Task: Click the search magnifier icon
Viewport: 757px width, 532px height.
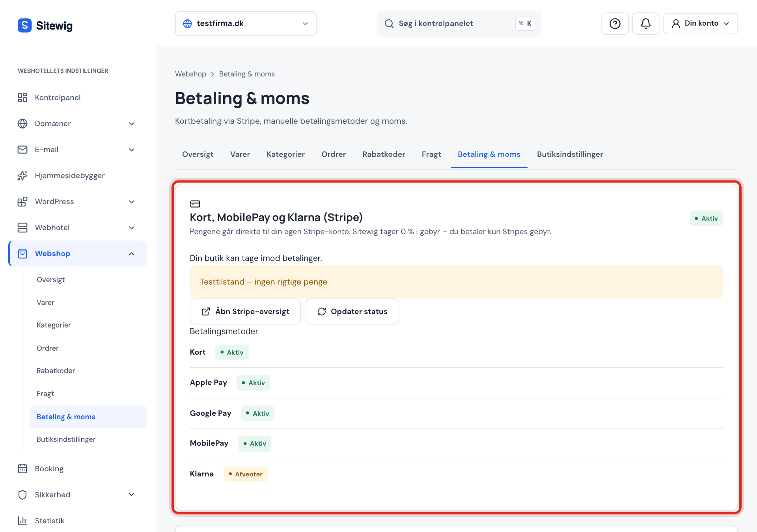Action: pyautogui.click(x=389, y=24)
